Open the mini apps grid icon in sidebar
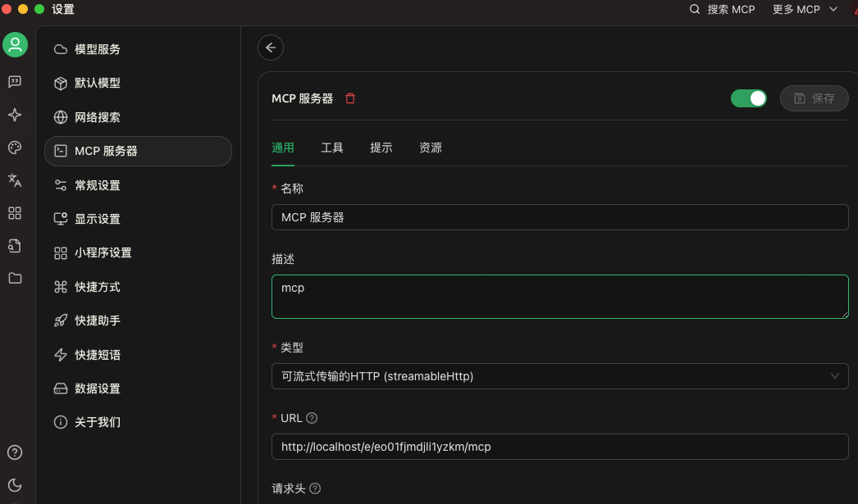Screen dimensions: 858x504 point(15,213)
